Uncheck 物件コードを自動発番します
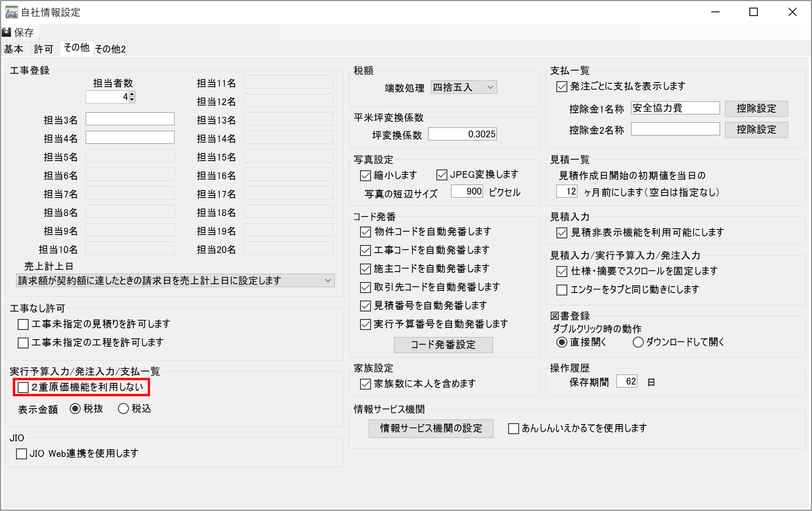812x511 pixels. click(365, 232)
